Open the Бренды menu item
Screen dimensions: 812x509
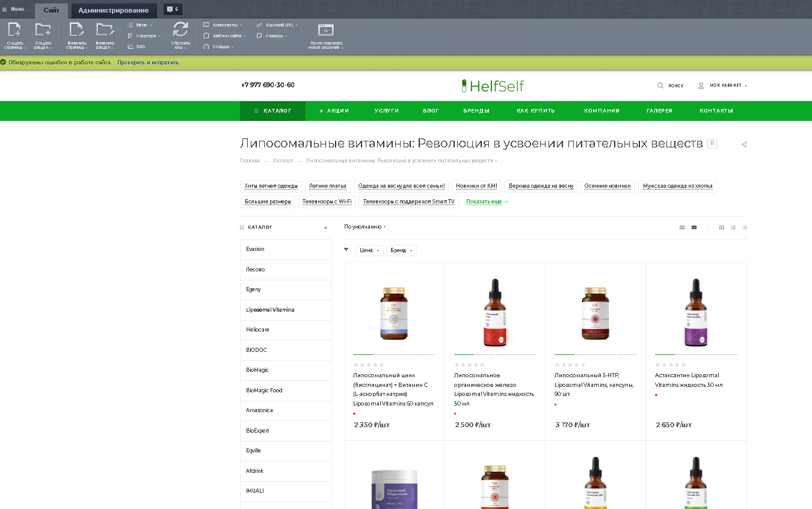[x=476, y=111]
